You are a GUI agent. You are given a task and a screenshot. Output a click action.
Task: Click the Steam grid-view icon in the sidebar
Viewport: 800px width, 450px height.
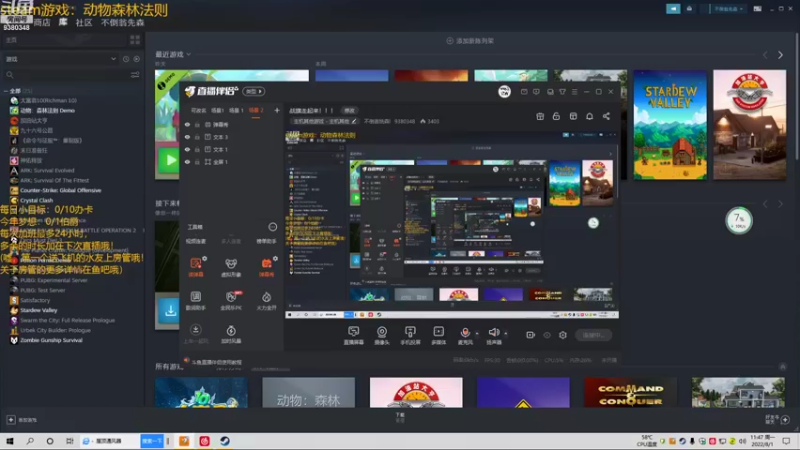(x=135, y=40)
